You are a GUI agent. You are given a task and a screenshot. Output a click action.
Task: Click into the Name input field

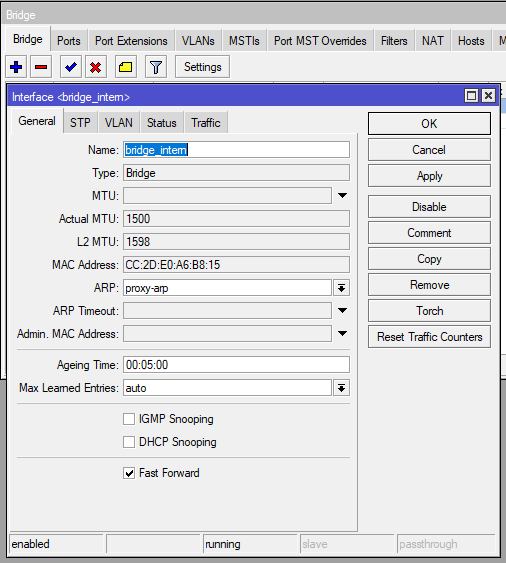click(x=236, y=150)
